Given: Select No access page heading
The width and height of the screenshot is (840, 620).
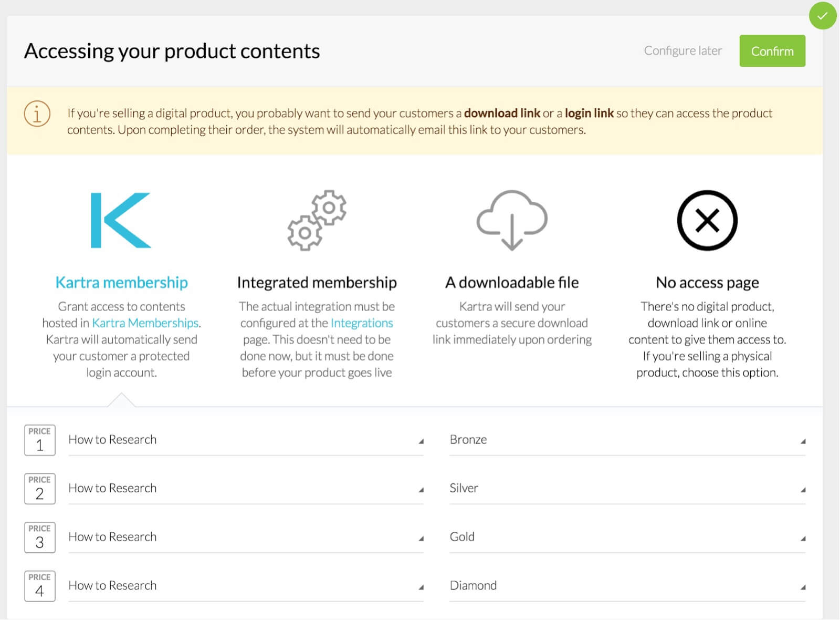Looking at the screenshot, I should [x=707, y=282].
